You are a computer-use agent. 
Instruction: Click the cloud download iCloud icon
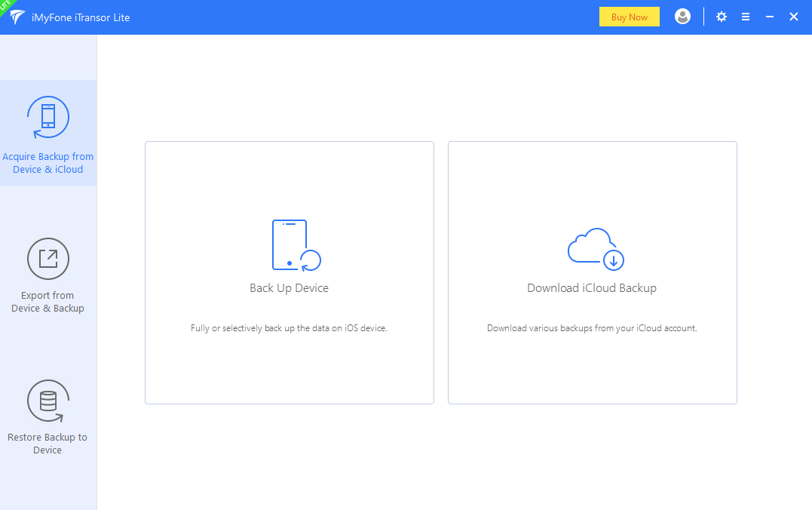(596, 249)
